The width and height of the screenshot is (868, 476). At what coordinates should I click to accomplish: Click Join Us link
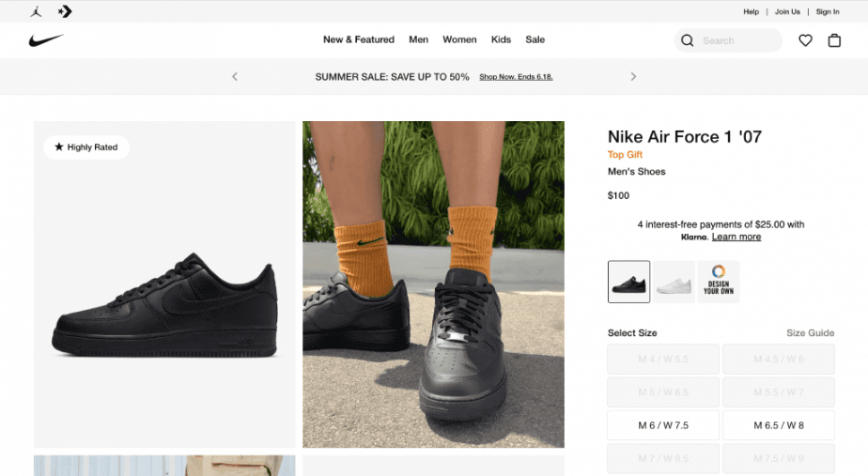pos(787,11)
